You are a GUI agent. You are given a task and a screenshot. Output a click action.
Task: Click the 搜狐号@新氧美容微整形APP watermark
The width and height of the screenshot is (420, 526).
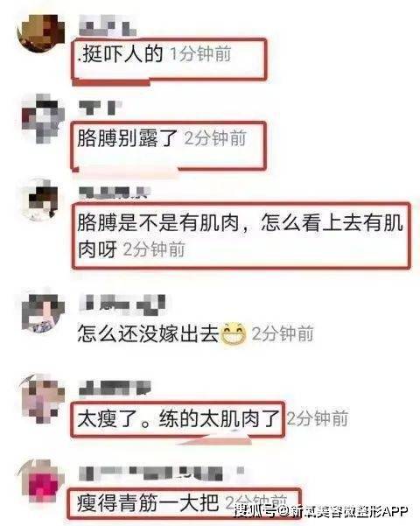click(321, 511)
